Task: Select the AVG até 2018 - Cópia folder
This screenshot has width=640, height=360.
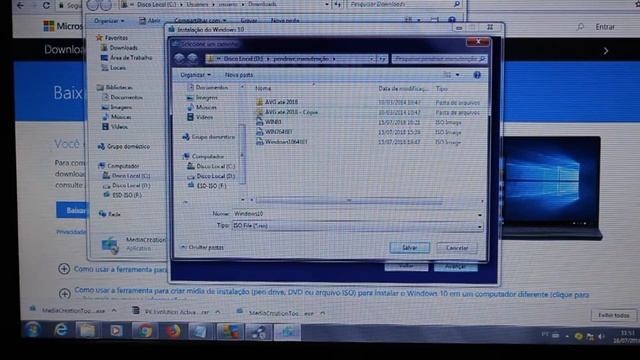Action: tap(287, 112)
